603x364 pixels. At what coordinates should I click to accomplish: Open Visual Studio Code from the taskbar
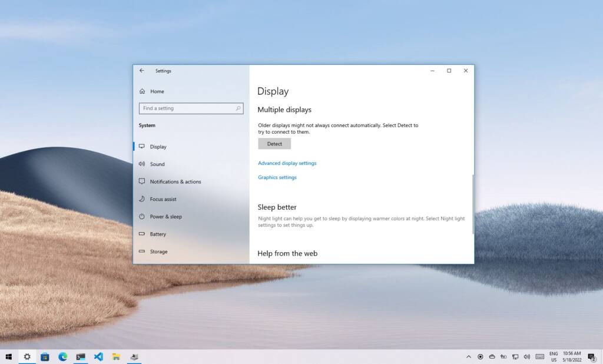click(x=98, y=356)
